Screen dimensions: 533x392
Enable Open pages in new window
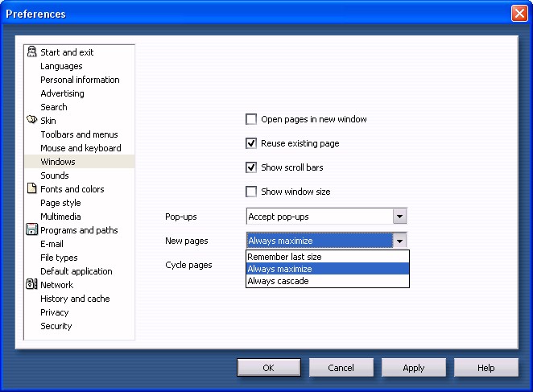click(251, 119)
